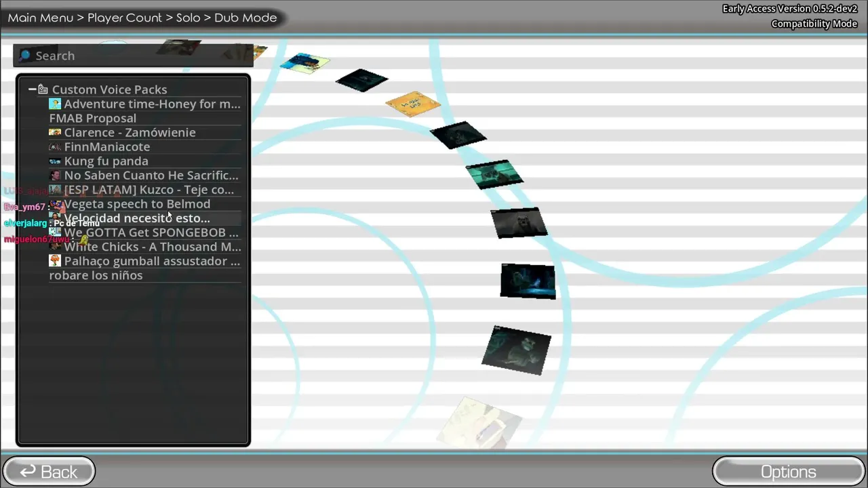Image resolution: width=868 pixels, height=488 pixels.
Task: Click the Compatibility Mode label
Action: [x=814, y=24]
